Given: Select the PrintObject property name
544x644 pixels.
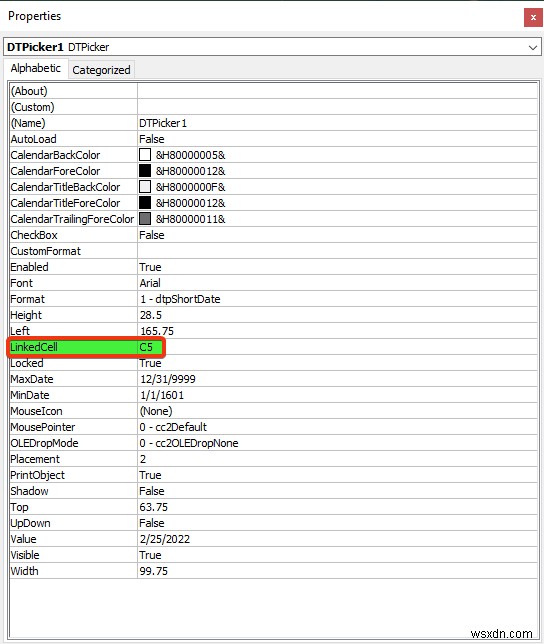Looking at the screenshot, I should (x=37, y=475).
